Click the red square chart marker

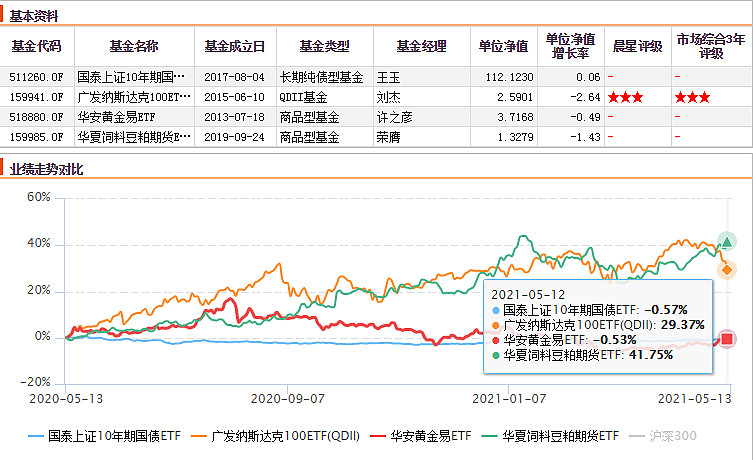[727, 339]
